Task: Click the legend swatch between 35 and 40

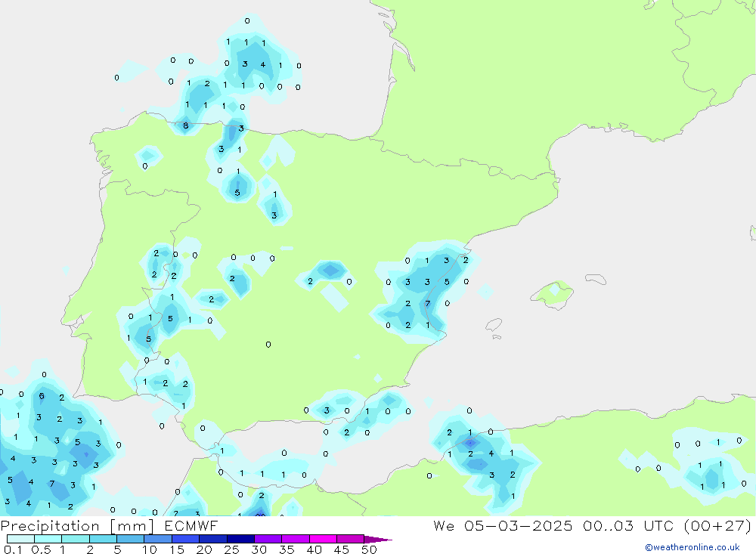Action: 296,539
